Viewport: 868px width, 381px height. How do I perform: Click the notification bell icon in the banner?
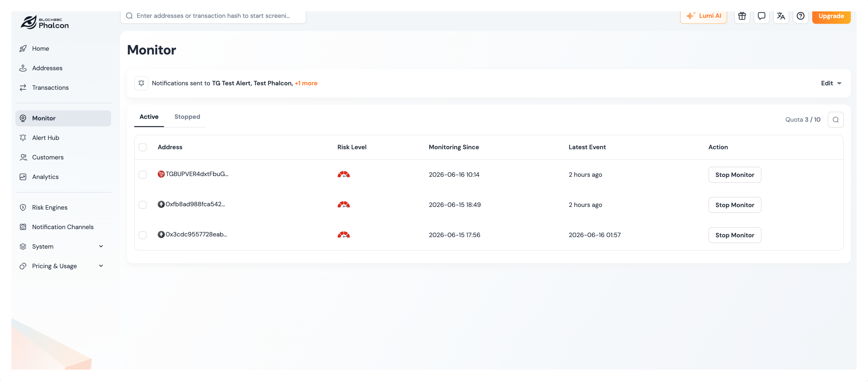141,83
